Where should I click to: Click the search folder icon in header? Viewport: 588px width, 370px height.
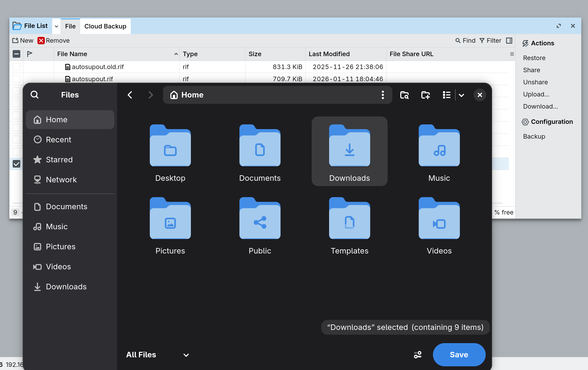[x=404, y=95]
